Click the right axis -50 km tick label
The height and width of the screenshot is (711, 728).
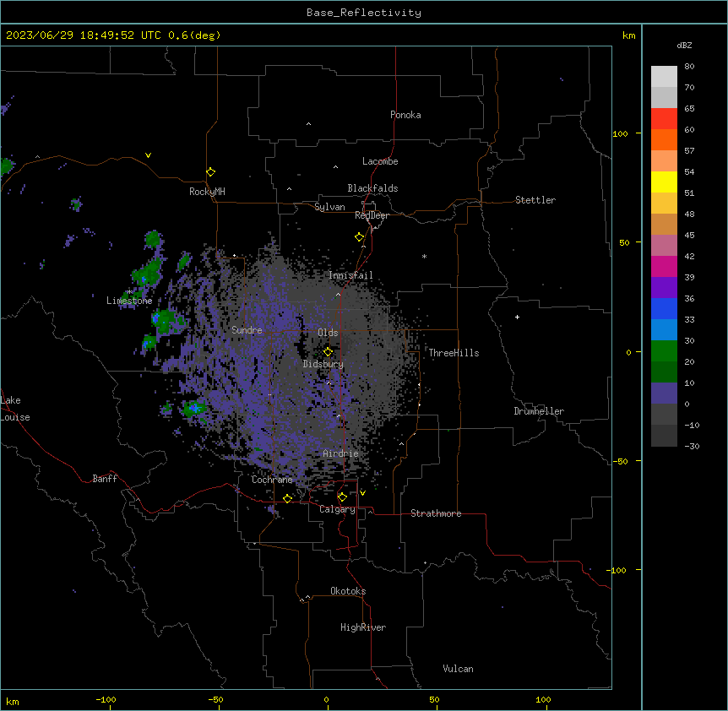pyautogui.click(x=620, y=461)
